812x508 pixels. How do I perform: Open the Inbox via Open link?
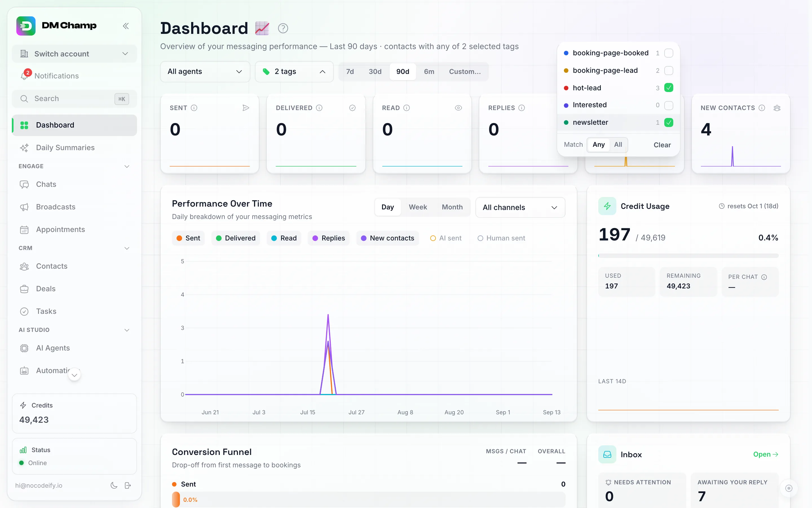(766, 454)
